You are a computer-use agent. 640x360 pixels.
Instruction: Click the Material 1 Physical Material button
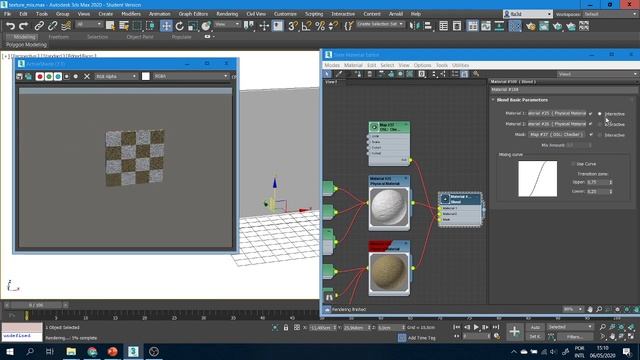pyautogui.click(x=557, y=113)
